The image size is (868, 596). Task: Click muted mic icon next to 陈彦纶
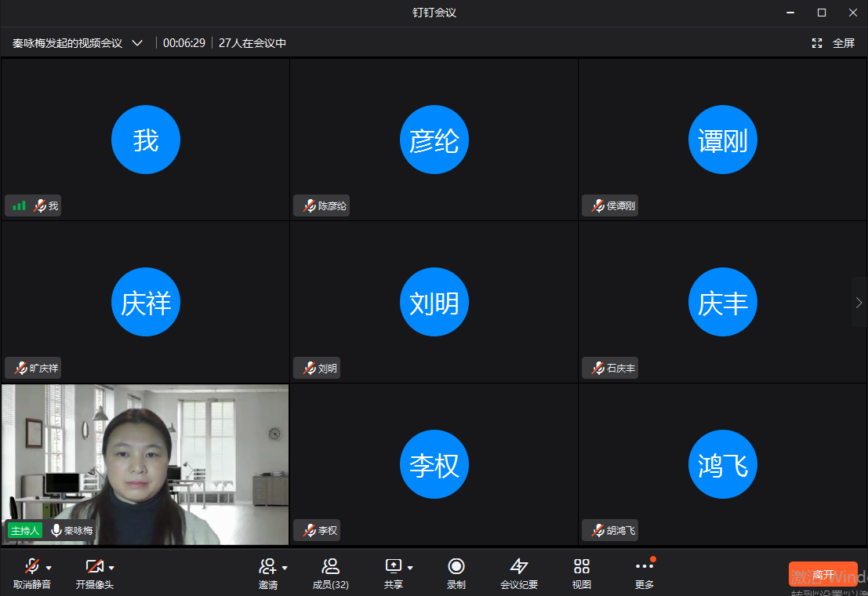point(310,206)
